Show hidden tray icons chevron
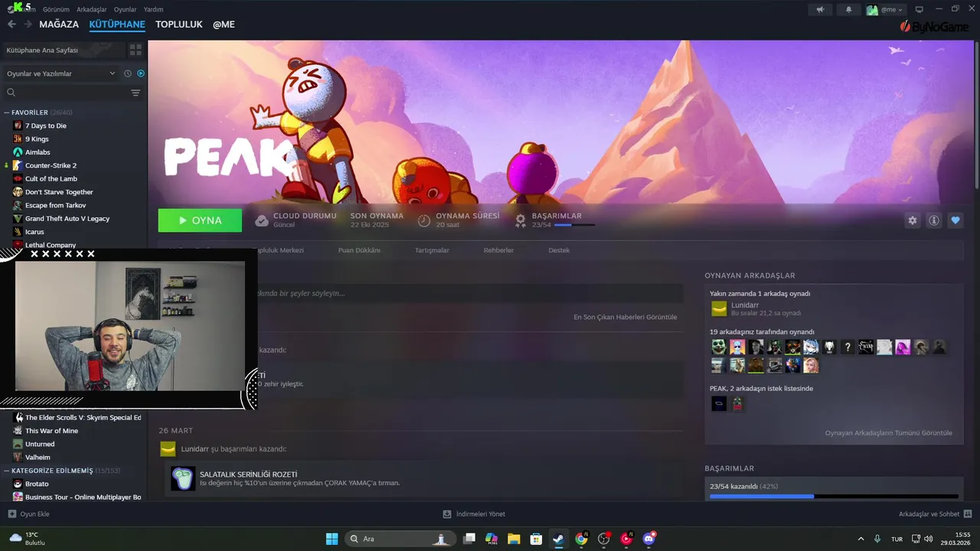980x551 pixels. (861, 539)
